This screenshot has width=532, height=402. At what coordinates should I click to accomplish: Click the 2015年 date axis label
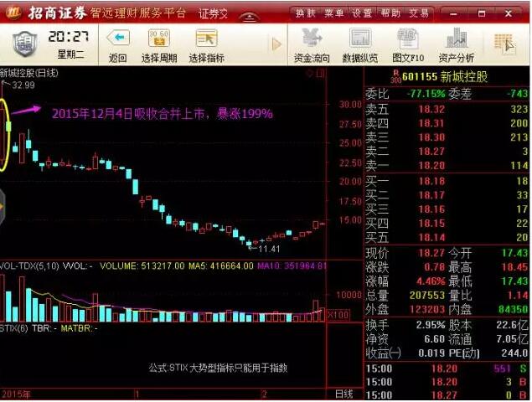[x=16, y=394]
